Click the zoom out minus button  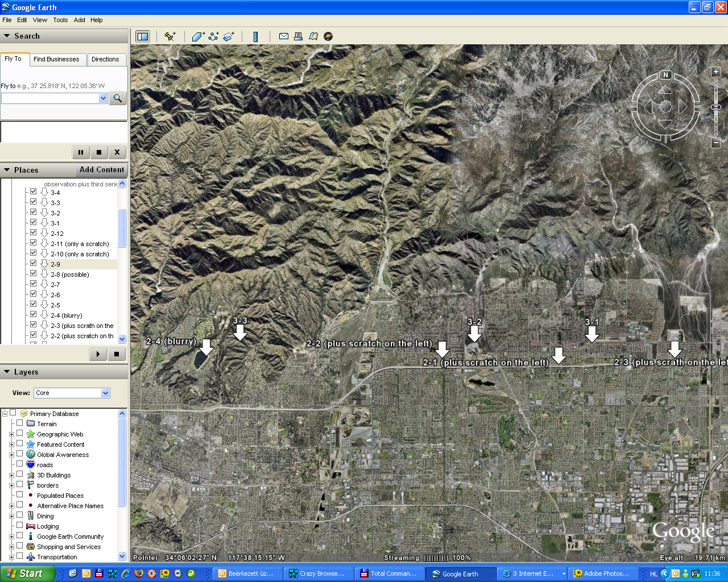716,143
